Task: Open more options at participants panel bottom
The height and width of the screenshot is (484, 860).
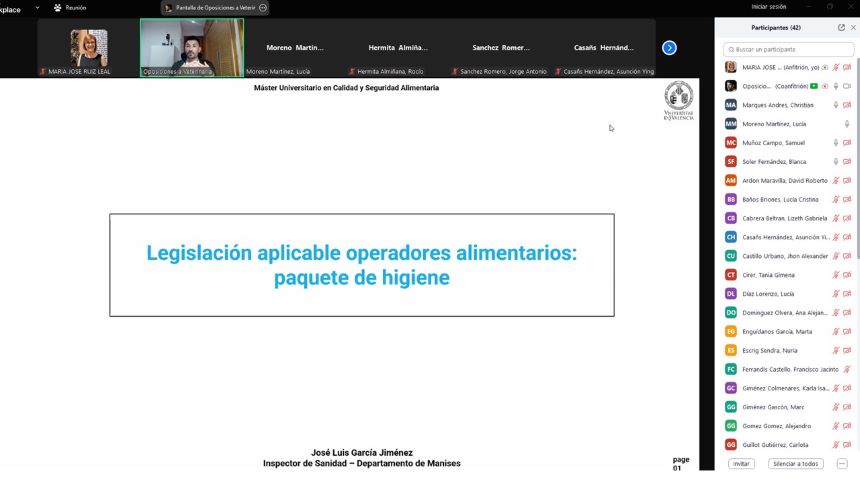Action: coord(841,464)
